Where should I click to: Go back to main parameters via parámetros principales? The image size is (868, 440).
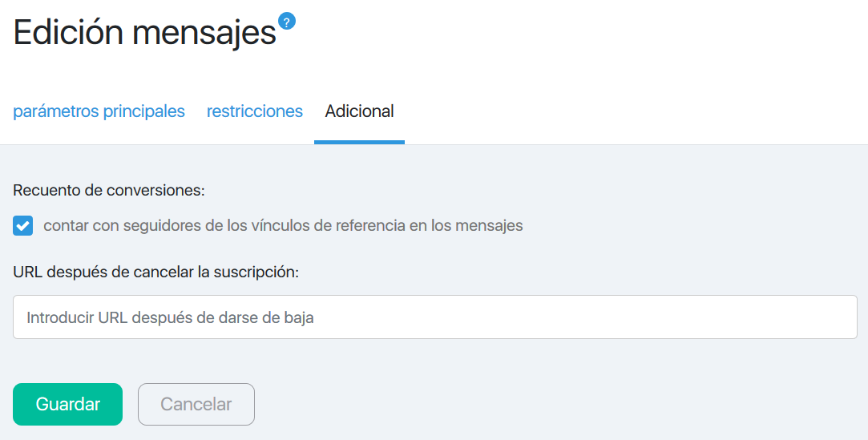99,111
